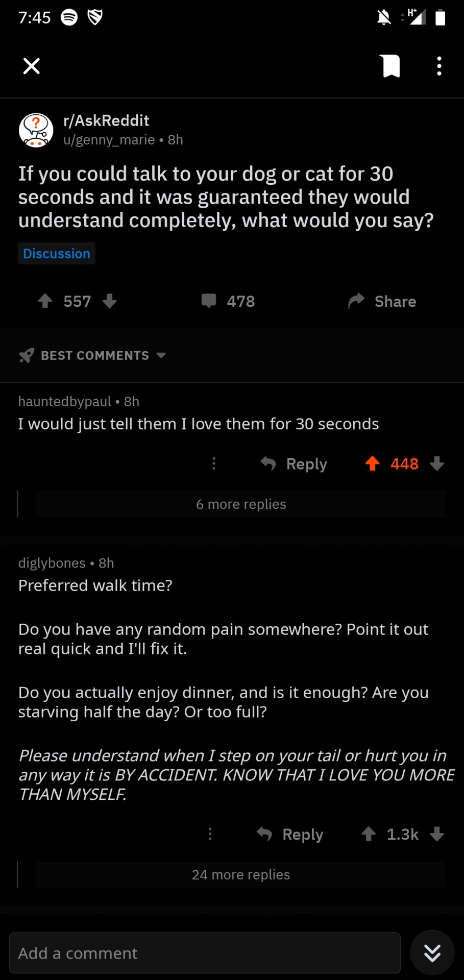Open the r/AskReddit subreddit avatar
Screen dimensions: 464x980
[36, 130]
